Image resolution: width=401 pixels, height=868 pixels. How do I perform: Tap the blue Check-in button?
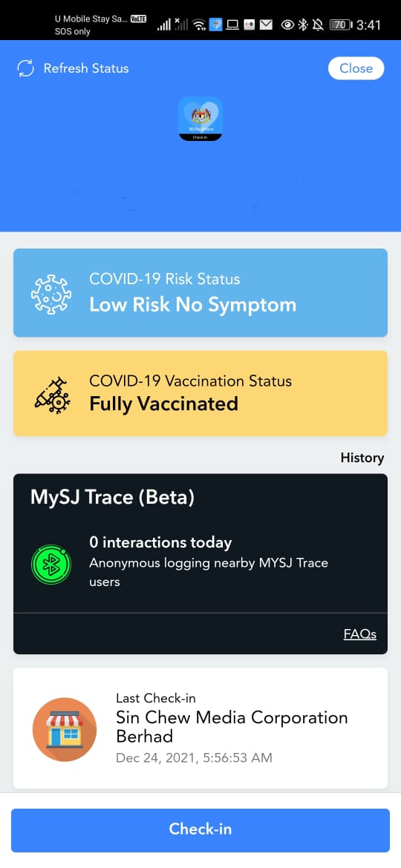click(200, 829)
